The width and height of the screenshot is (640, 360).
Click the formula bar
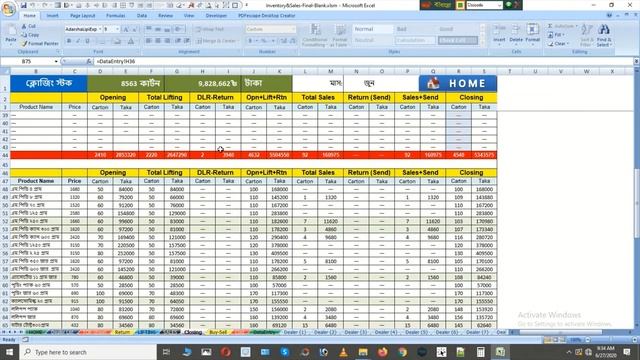[x=363, y=61]
